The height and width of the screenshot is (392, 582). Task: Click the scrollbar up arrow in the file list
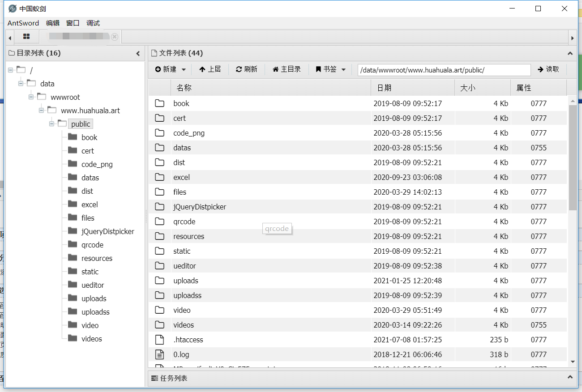[573, 100]
